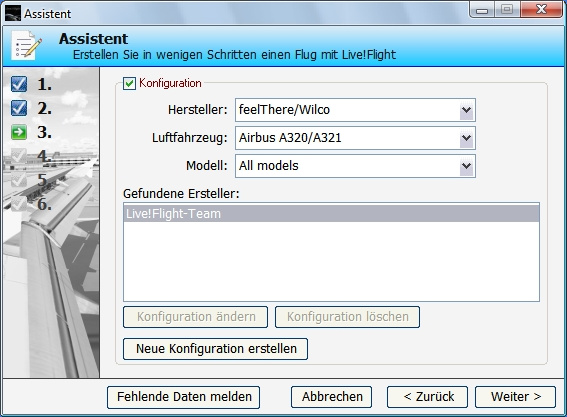Expand the Luftfahrzeug dropdown arrow
The width and height of the screenshot is (567, 417).
(x=466, y=138)
